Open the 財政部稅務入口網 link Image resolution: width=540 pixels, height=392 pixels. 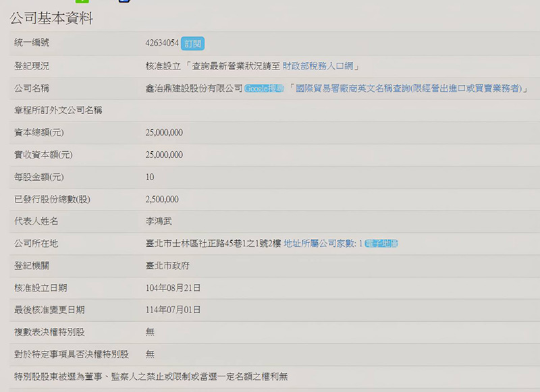317,66
